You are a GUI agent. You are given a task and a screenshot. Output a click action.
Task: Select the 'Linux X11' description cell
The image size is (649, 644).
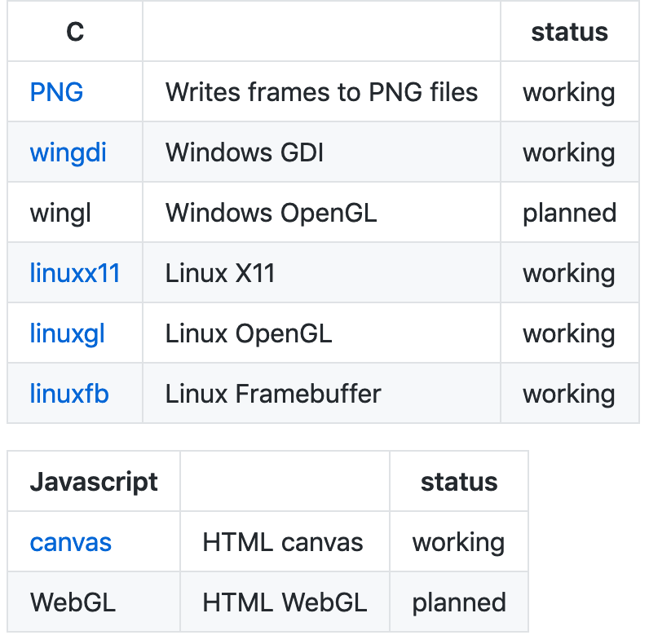pyautogui.click(x=321, y=273)
